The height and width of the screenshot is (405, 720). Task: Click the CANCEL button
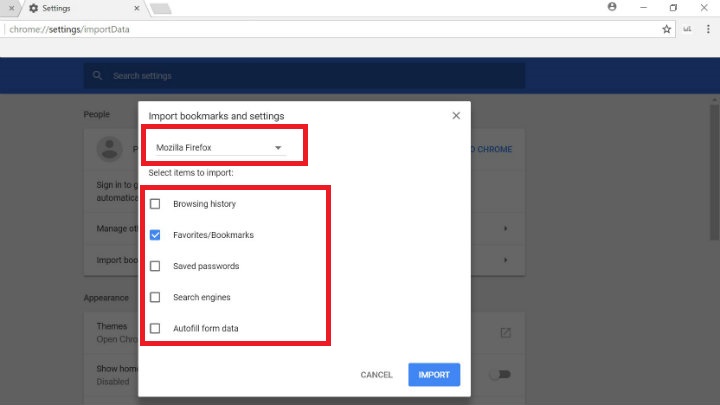click(376, 375)
